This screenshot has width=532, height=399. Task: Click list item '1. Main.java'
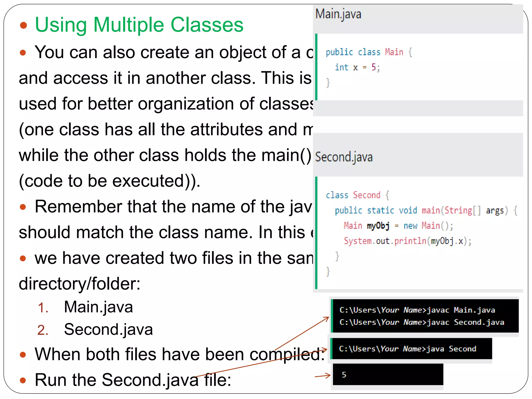pos(85,307)
